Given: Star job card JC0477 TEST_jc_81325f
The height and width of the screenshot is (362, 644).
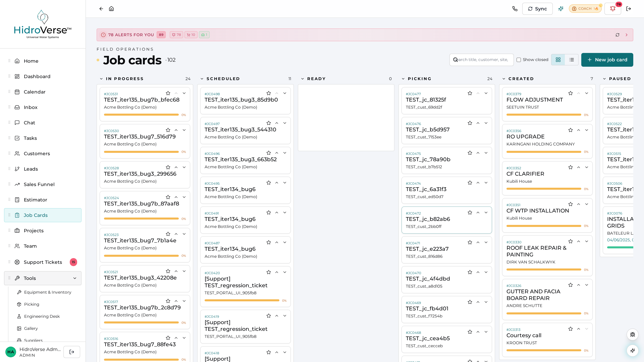Looking at the screenshot, I should click(470, 93).
